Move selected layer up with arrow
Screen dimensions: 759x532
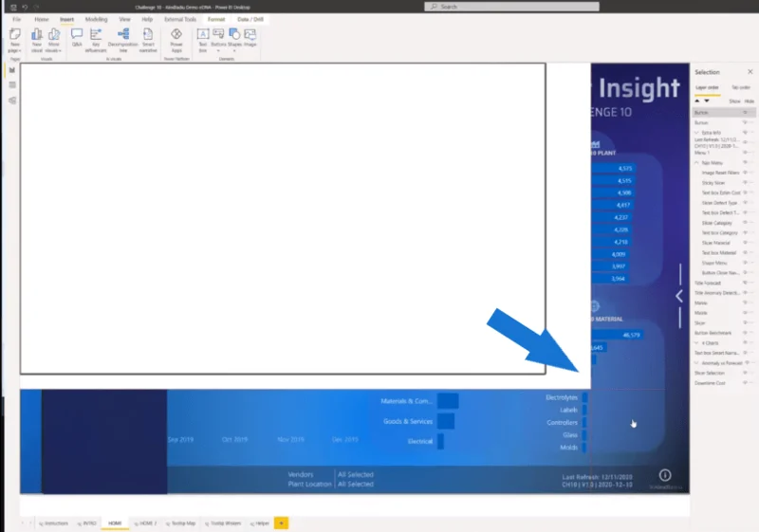click(x=697, y=101)
